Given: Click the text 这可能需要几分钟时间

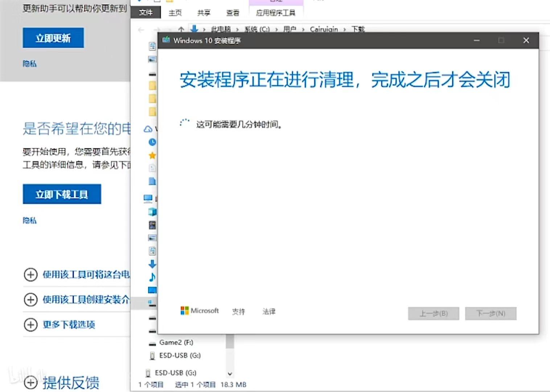Looking at the screenshot, I should pyautogui.click(x=239, y=124).
